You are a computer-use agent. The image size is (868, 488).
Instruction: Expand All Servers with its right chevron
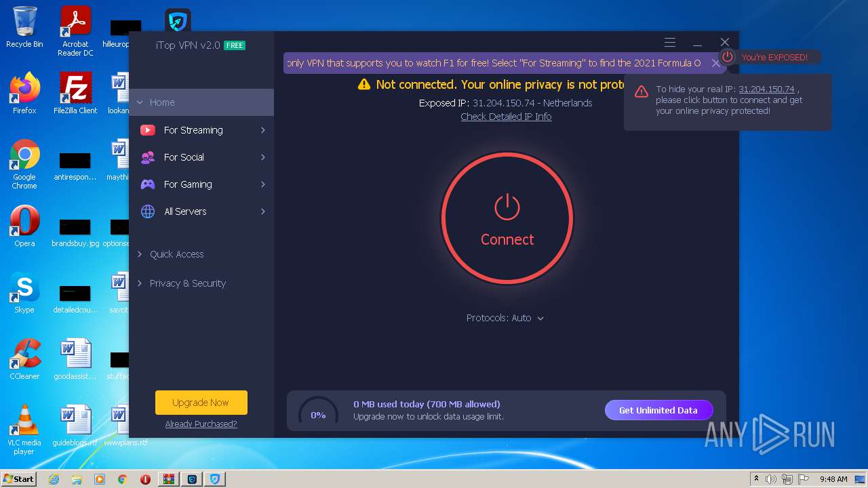(263, 211)
